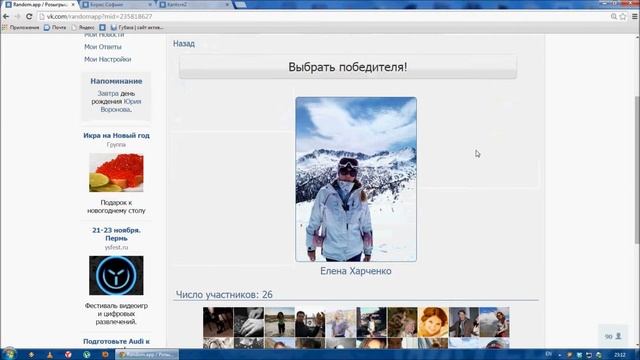The image size is (640, 360).
Task: Open Yandex browser taskbar icon
Action: 68,355
